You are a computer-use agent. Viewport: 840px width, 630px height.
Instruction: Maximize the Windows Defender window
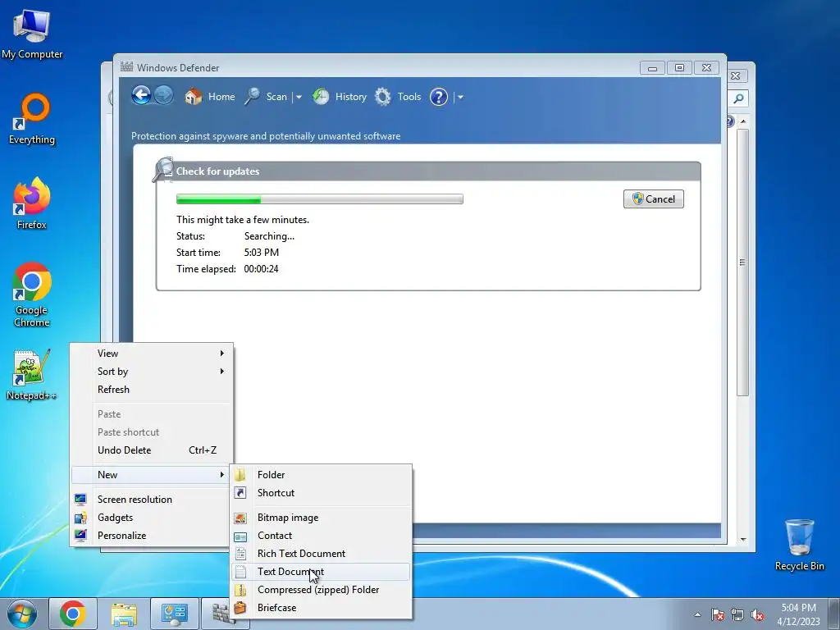click(679, 68)
